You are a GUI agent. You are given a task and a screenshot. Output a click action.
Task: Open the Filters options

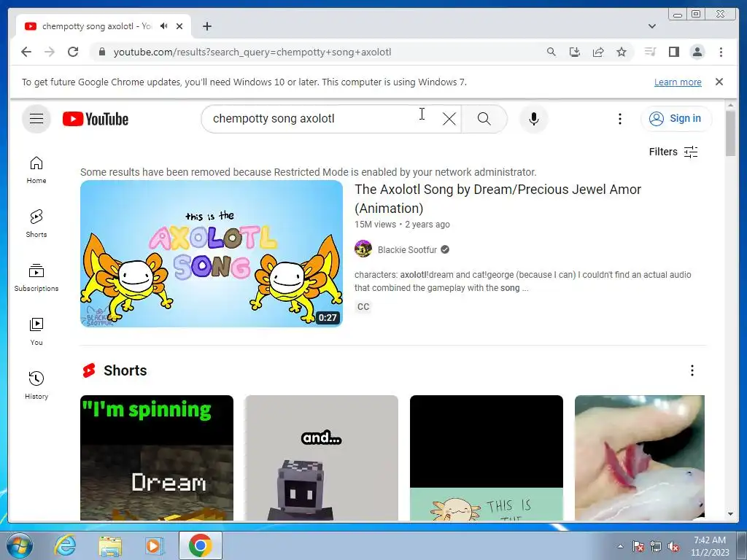click(x=673, y=152)
